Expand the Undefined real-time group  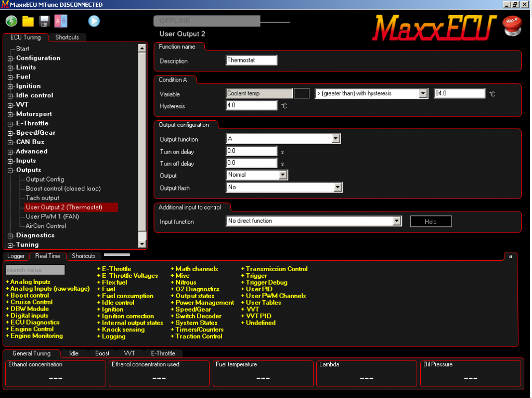258,323
